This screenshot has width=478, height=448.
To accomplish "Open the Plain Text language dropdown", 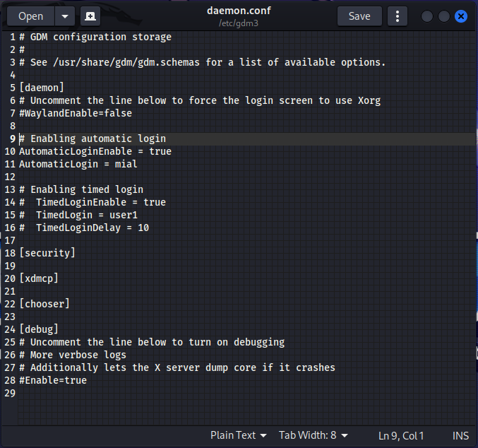I will 239,435.
